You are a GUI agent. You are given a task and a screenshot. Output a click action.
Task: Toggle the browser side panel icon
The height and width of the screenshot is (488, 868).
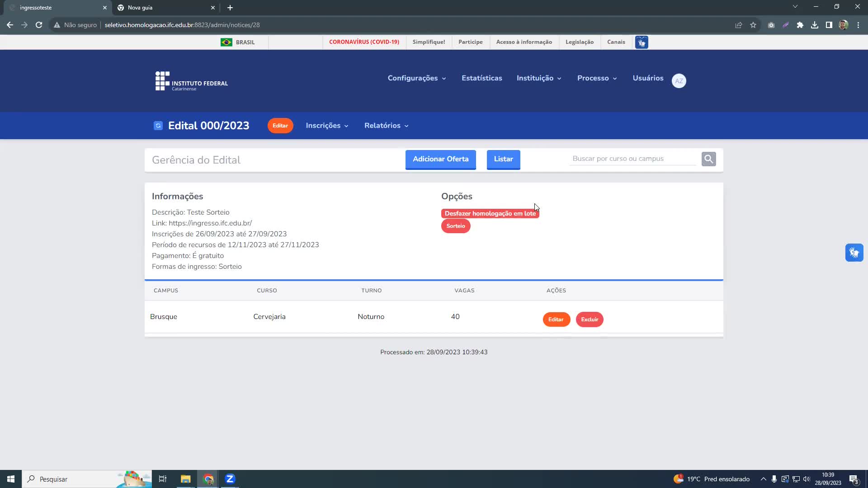829,25
